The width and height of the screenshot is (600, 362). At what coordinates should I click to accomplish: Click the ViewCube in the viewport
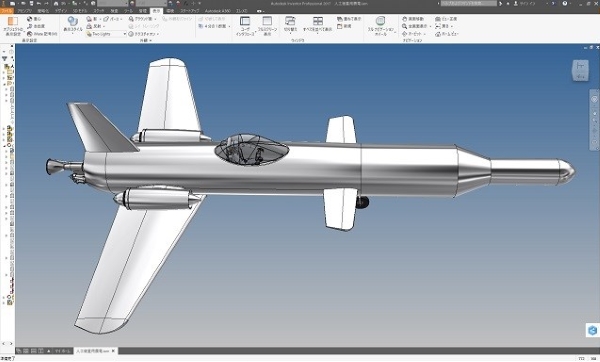pos(580,70)
